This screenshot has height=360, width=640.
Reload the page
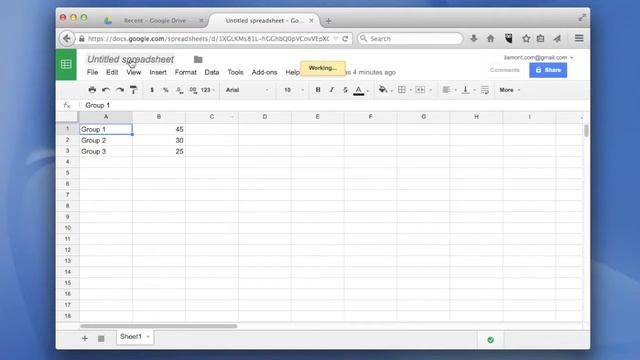(345, 39)
